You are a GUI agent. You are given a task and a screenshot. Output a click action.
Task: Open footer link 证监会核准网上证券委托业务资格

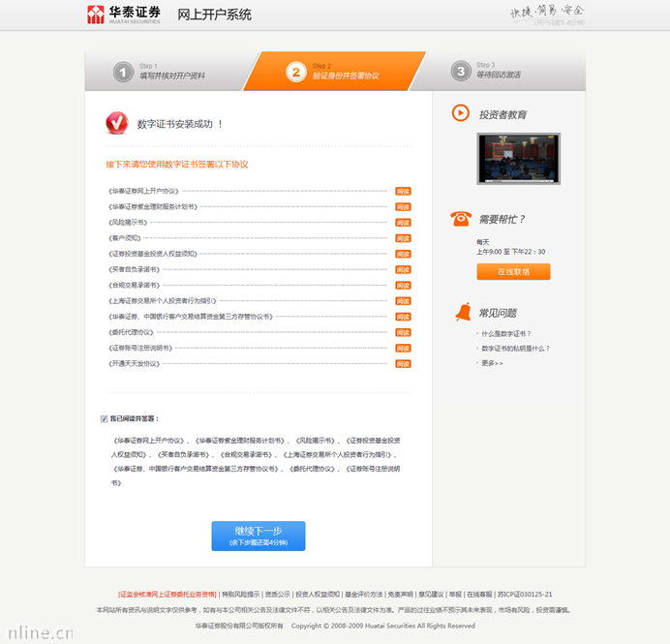pyautogui.click(x=167, y=595)
